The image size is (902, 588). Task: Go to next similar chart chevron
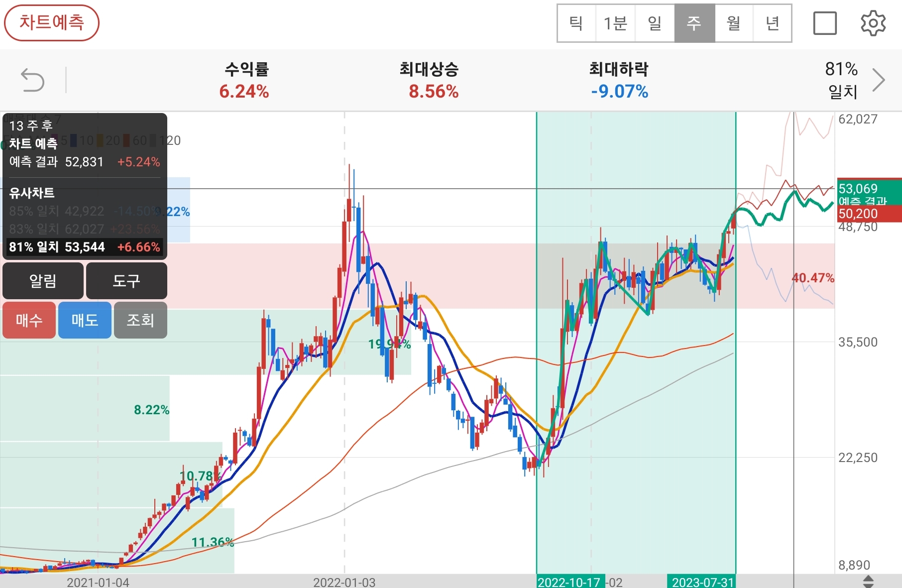click(879, 80)
